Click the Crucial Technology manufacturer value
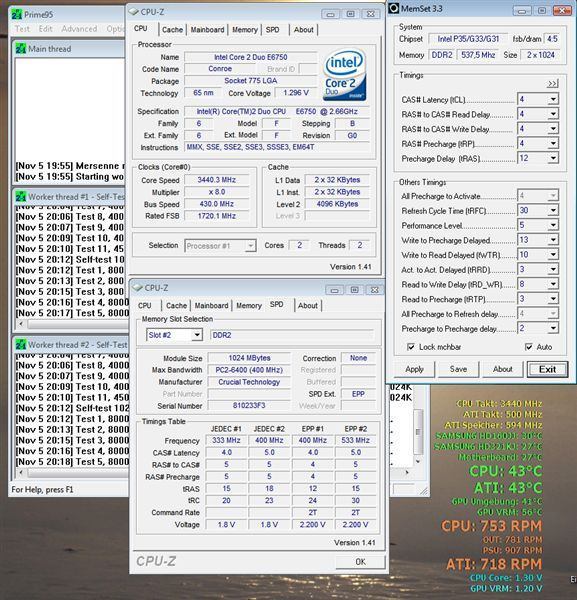Image resolution: width=577 pixels, height=600 pixels. (x=249, y=382)
